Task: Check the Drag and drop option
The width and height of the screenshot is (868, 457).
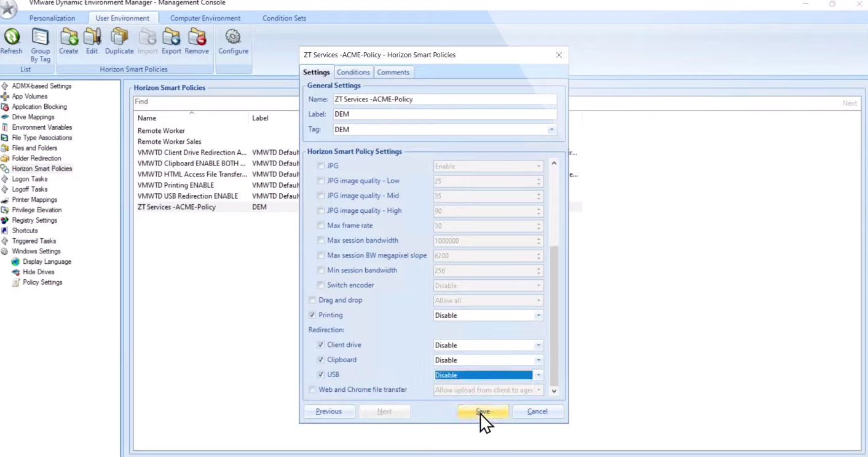Action: pos(312,300)
